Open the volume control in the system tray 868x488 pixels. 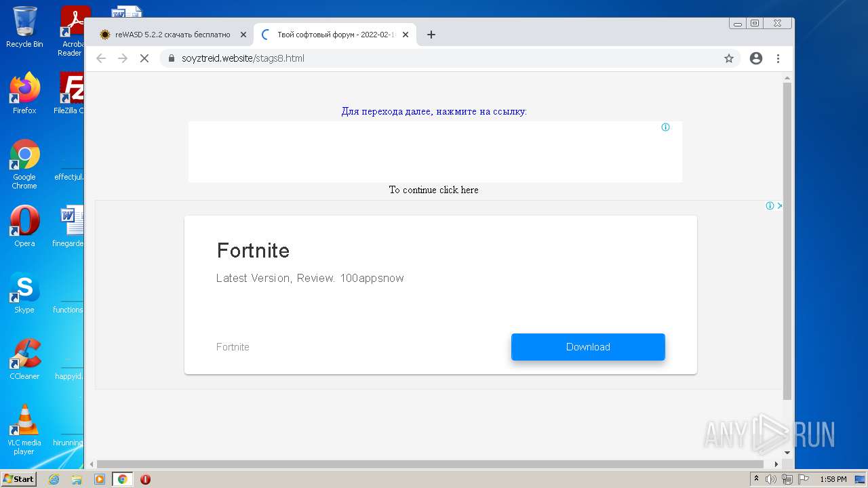(771, 479)
